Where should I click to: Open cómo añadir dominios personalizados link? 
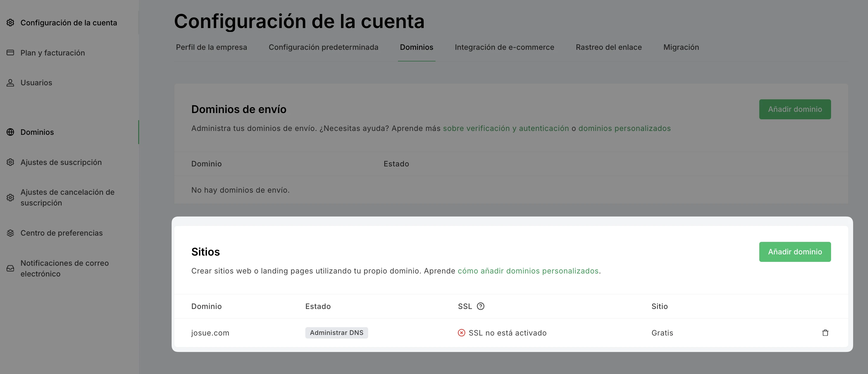pos(528,271)
